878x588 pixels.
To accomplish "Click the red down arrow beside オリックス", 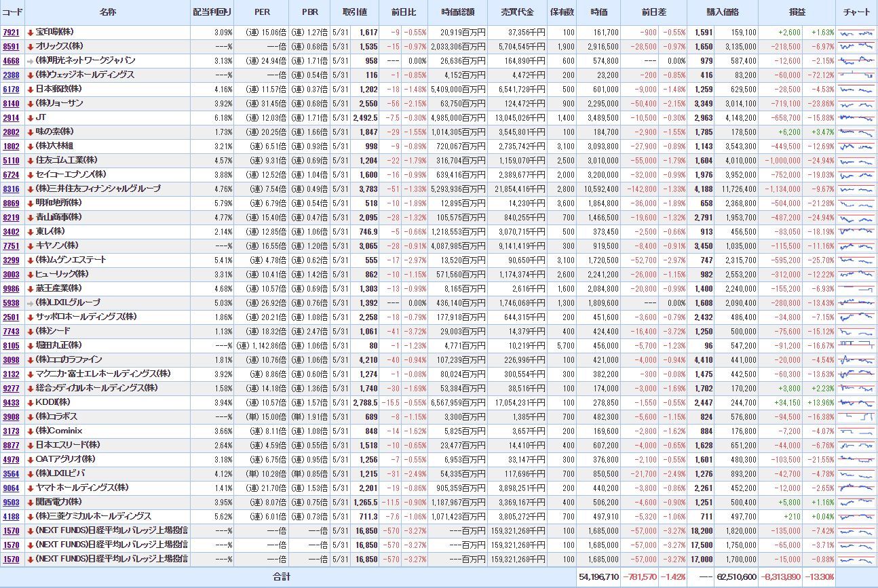I will 31,47.
